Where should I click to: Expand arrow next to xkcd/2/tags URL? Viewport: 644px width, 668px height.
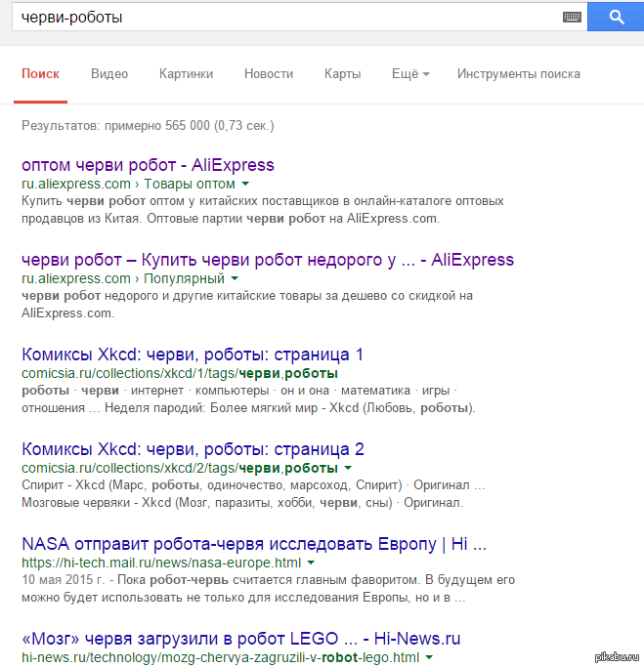click(348, 468)
